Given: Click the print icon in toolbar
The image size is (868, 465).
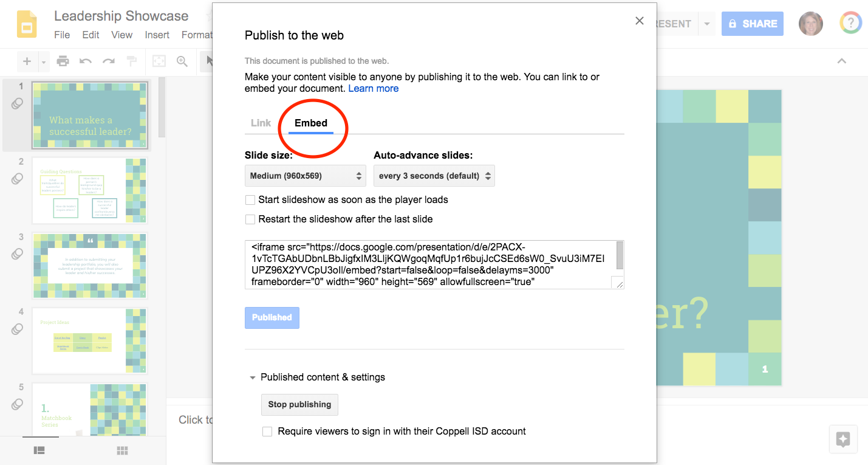Looking at the screenshot, I should tap(63, 61).
